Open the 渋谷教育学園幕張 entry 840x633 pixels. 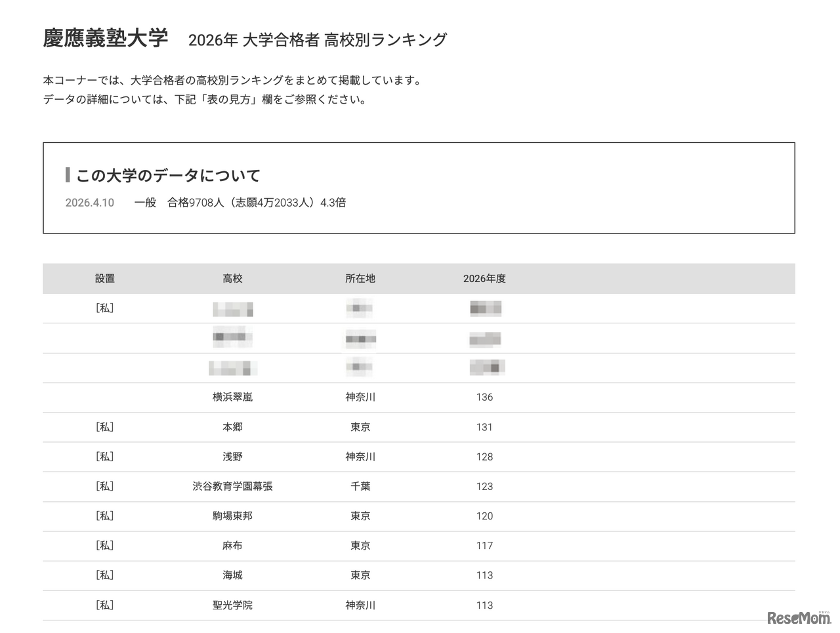(233, 486)
